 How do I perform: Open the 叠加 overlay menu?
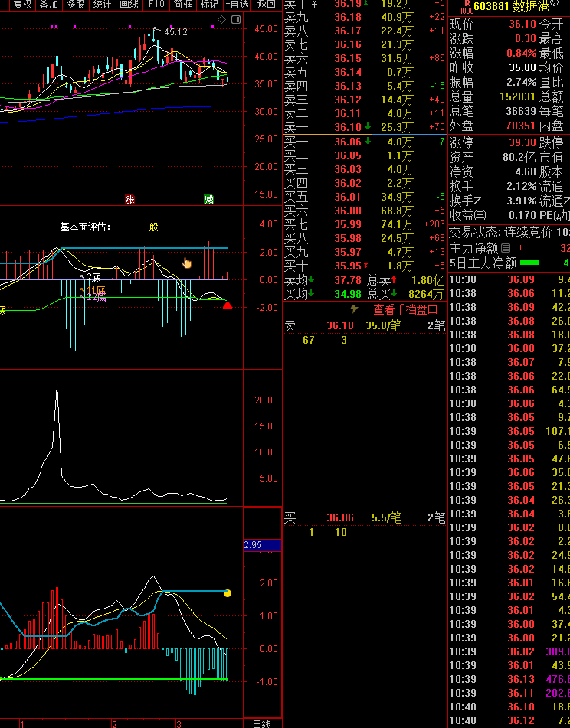(48, 5)
